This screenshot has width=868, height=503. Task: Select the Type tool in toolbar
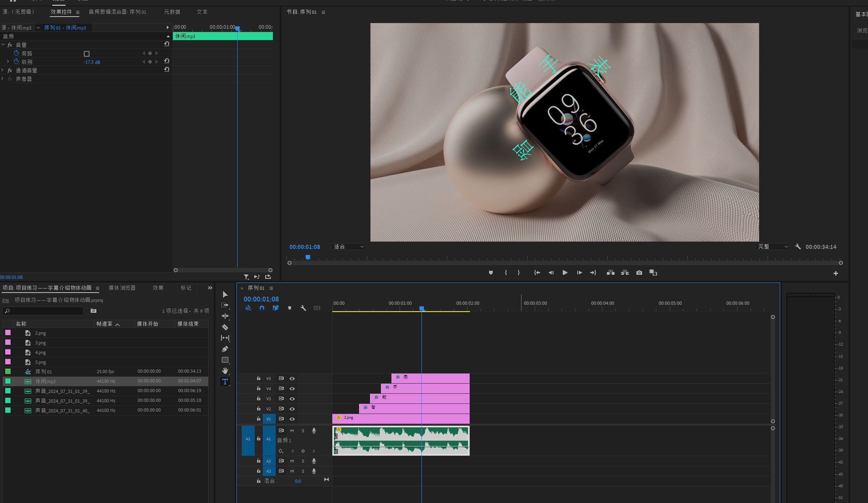pyautogui.click(x=225, y=382)
